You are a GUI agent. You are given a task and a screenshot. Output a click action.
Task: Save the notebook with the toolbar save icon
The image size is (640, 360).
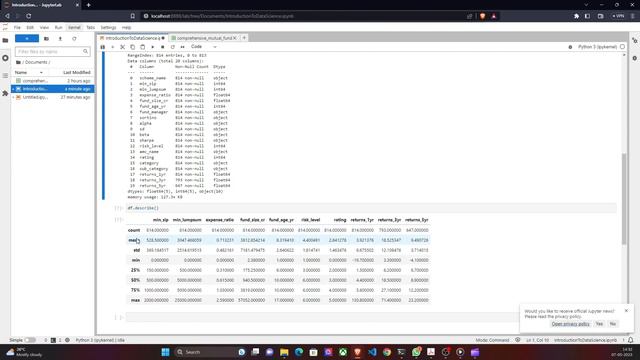(103, 47)
